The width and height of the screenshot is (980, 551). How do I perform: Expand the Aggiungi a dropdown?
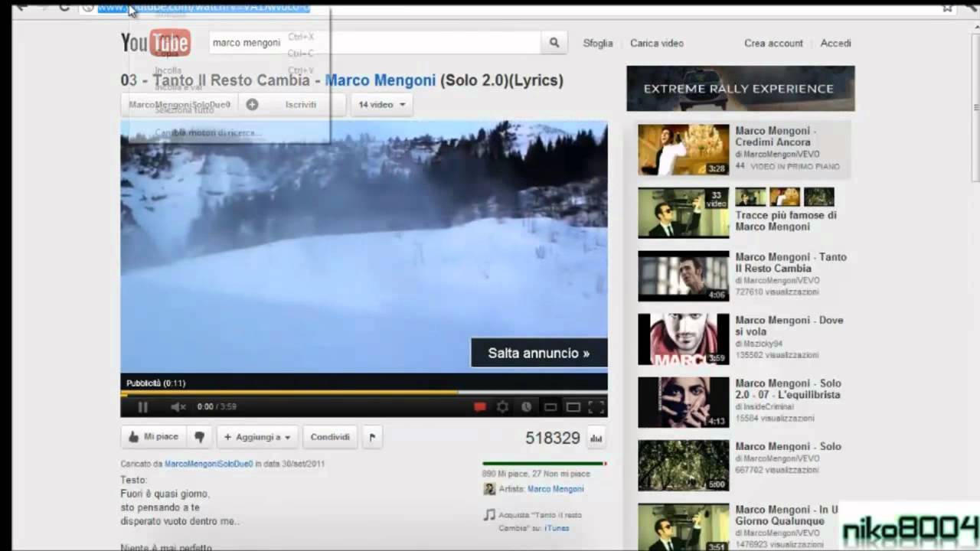pyautogui.click(x=257, y=437)
